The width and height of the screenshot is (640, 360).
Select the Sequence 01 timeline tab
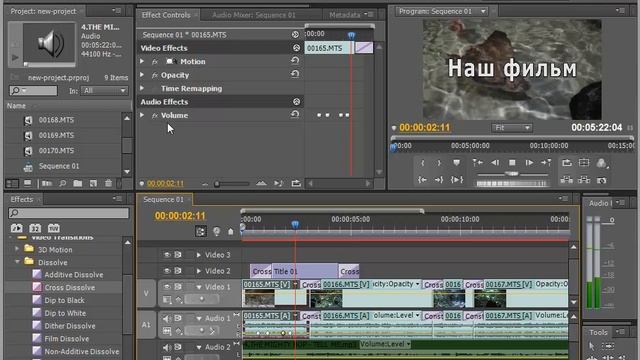click(163, 200)
